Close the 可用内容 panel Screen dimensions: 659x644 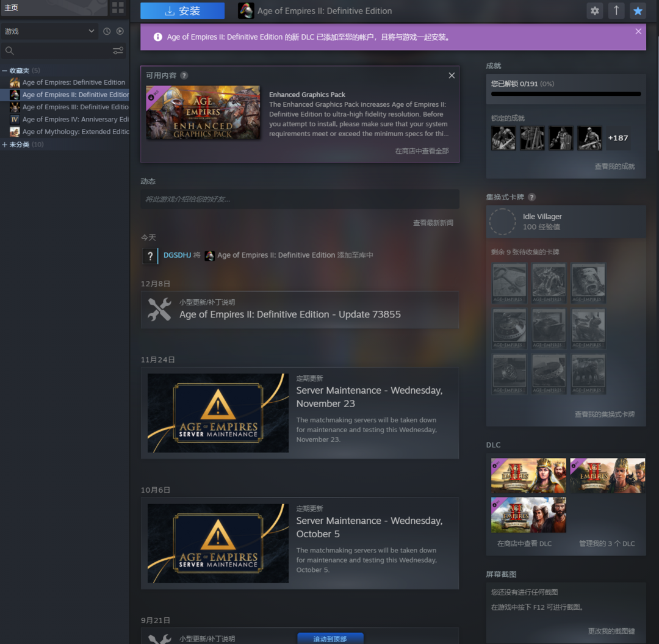tap(452, 76)
